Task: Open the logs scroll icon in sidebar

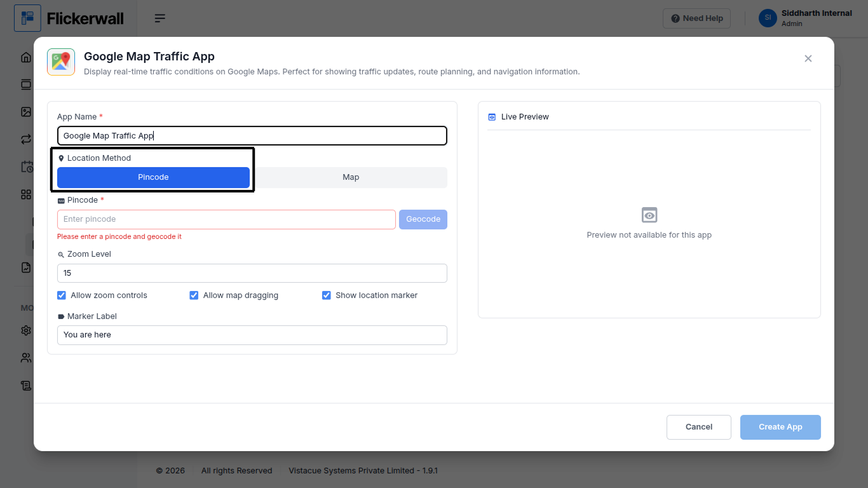Action: pos(26,385)
